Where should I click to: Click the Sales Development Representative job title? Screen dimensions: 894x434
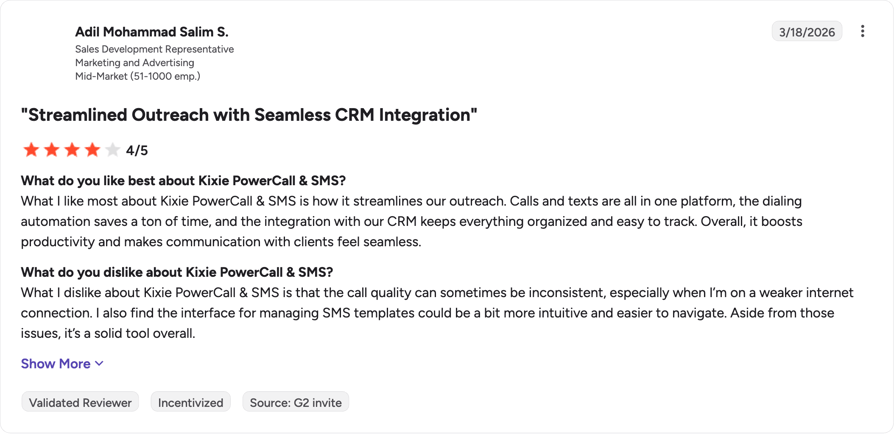[155, 49]
